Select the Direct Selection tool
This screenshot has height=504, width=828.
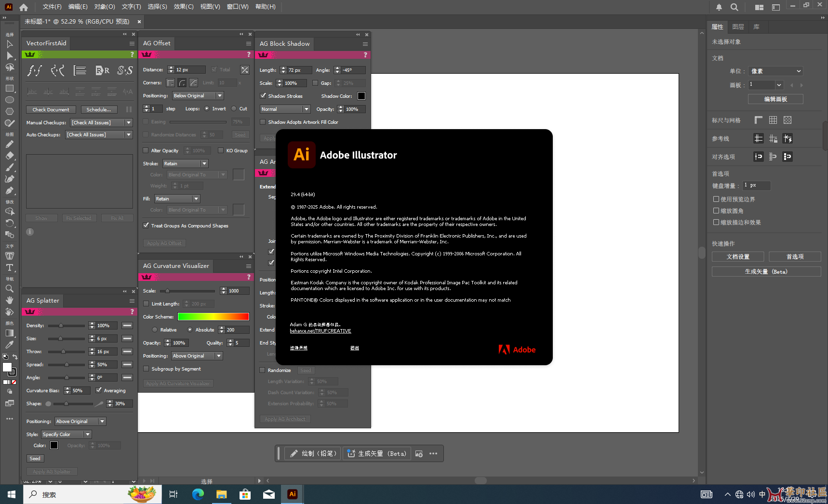click(9, 56)
